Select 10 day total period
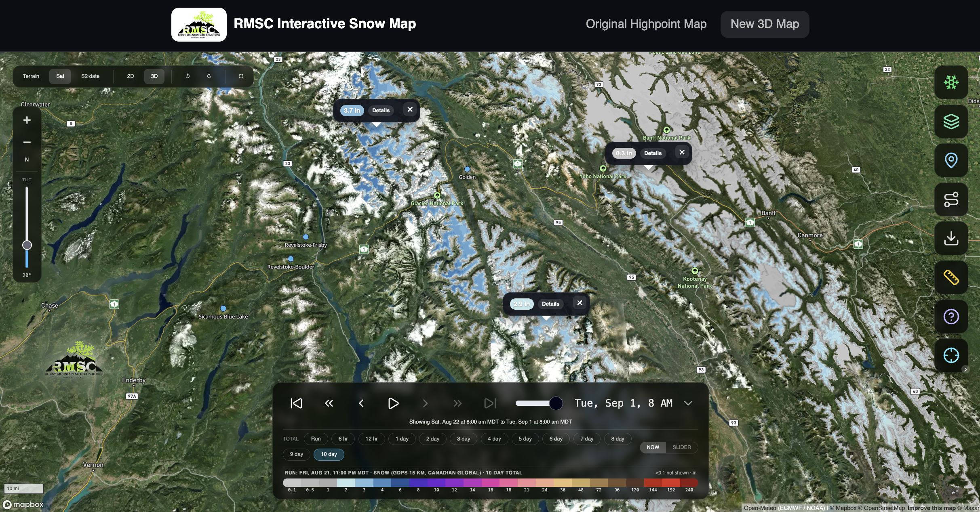Screen dimensions: 980x512 329,454
